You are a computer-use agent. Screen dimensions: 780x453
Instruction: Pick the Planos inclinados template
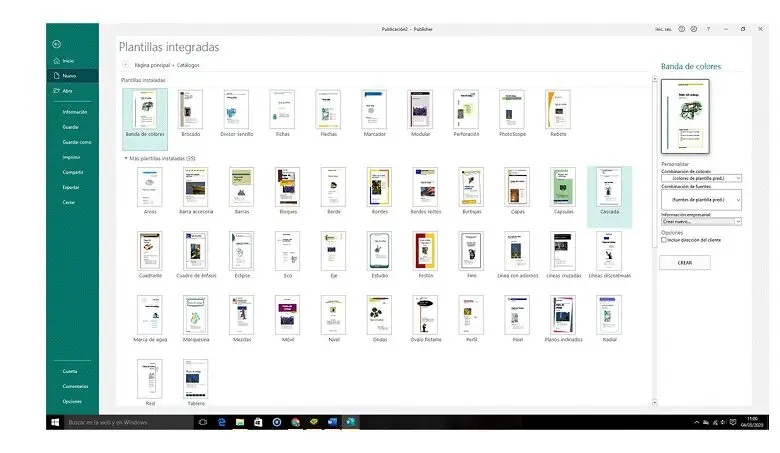[x=563, y=319]
